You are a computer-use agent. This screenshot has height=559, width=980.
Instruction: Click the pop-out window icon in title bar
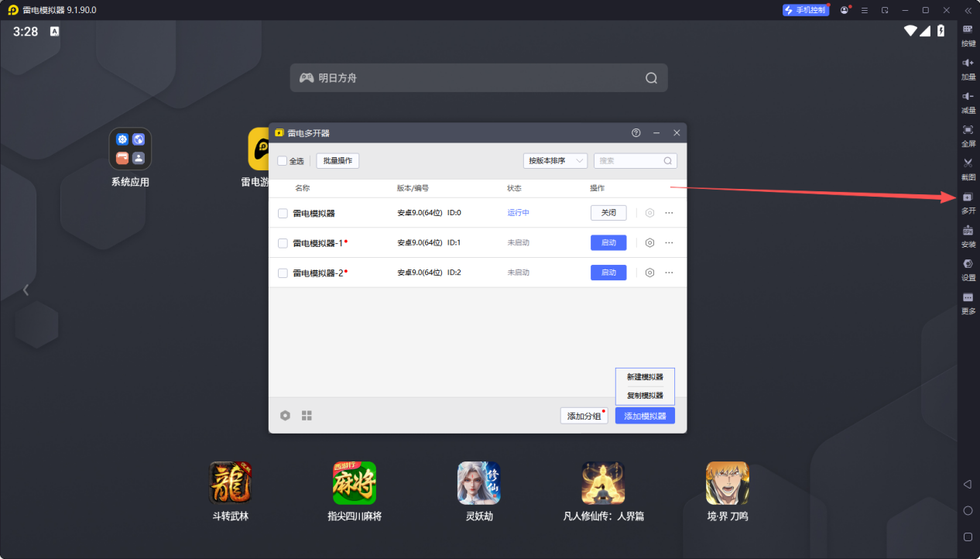pyautogui.click(x=885, y=10)
